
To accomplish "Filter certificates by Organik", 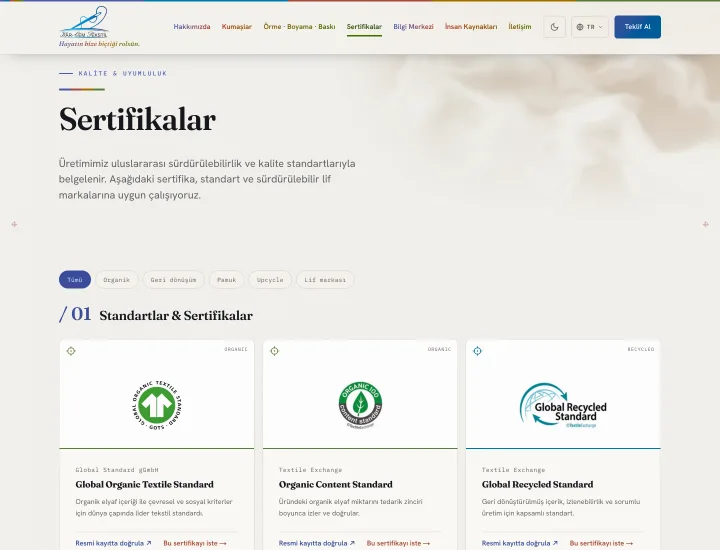I will coord(117,280).
